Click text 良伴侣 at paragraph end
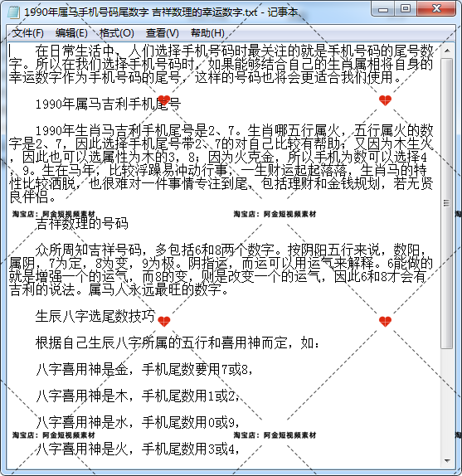Viewport: 462px width, 476px height. click(28, 197)
